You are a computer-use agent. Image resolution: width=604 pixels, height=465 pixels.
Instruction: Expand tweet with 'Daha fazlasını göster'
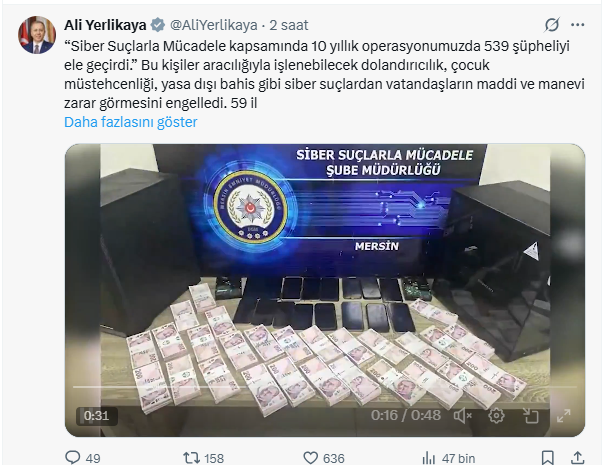coord(131,122)
